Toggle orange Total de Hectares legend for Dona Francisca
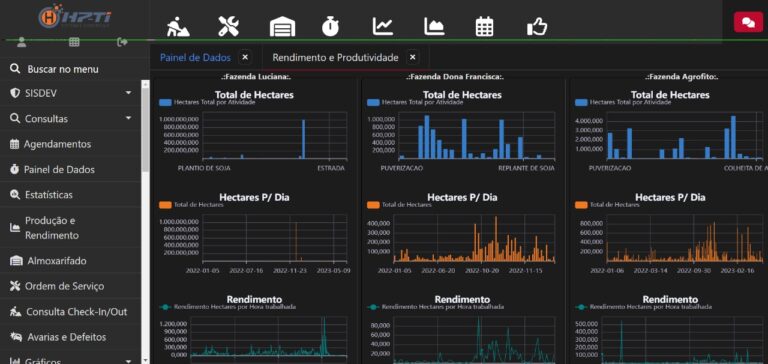The height and width of the screenshot is (364, 768). point(399,205)
